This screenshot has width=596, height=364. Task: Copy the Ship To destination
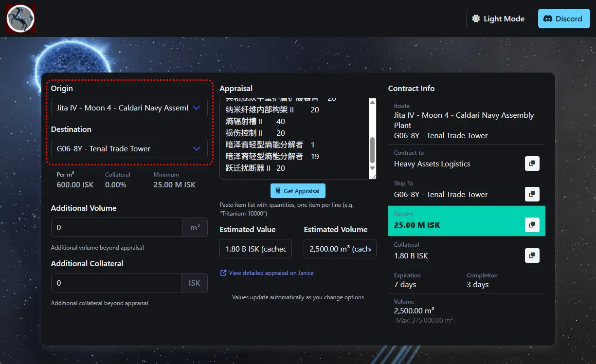pyautogui.click(x=532, y=194)
